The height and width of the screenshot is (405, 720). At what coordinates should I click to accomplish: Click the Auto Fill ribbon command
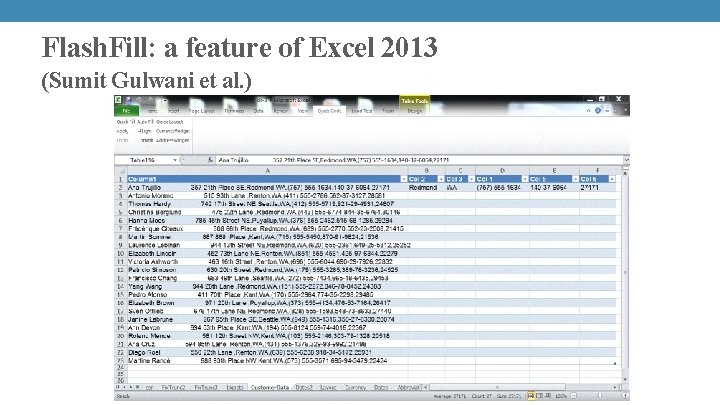(x=145, y=122)
